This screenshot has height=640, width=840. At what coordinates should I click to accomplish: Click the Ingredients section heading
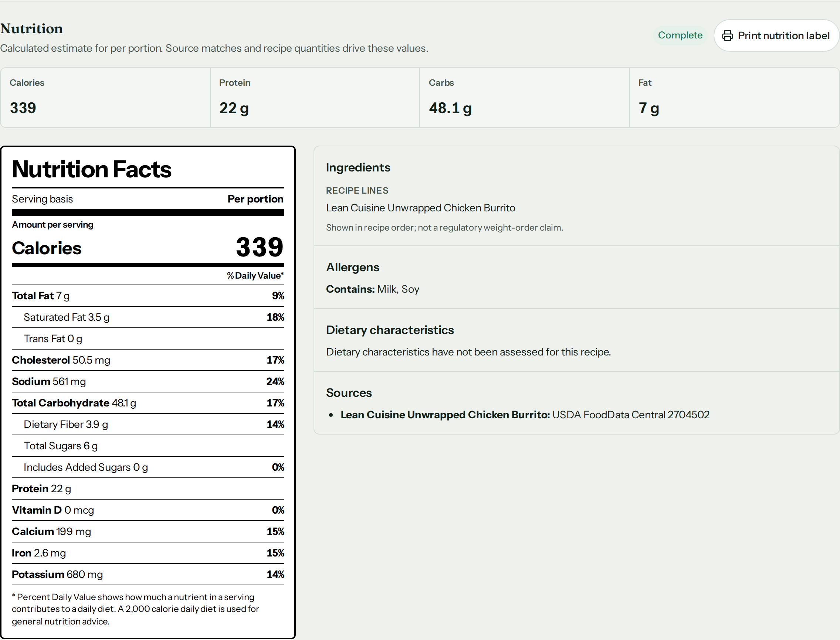(358, 167)
